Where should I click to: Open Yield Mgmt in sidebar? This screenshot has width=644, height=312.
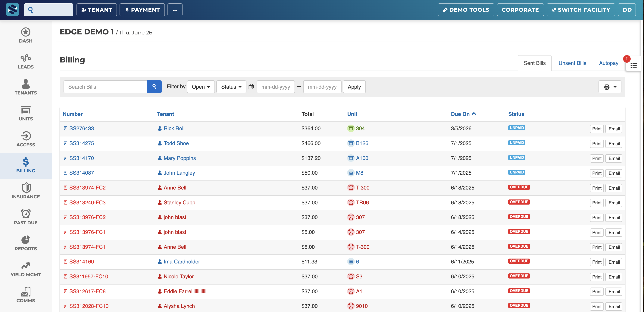pyautogui.click(x=26, y=269)
